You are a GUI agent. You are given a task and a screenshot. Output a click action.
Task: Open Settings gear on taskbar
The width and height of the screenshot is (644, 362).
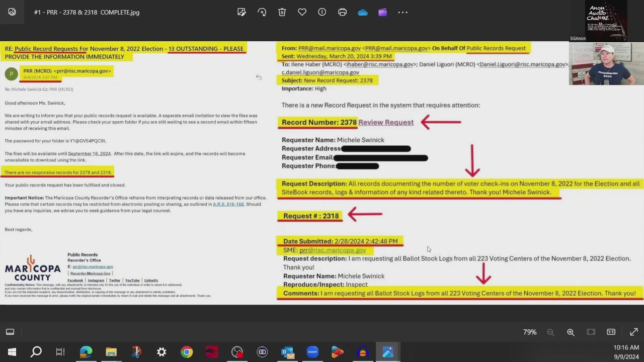tap(162, 352)
